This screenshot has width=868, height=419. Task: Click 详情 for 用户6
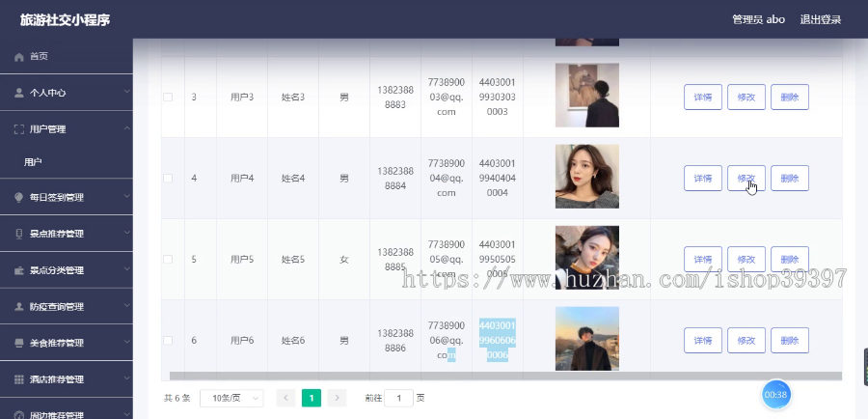coord(702,340)
